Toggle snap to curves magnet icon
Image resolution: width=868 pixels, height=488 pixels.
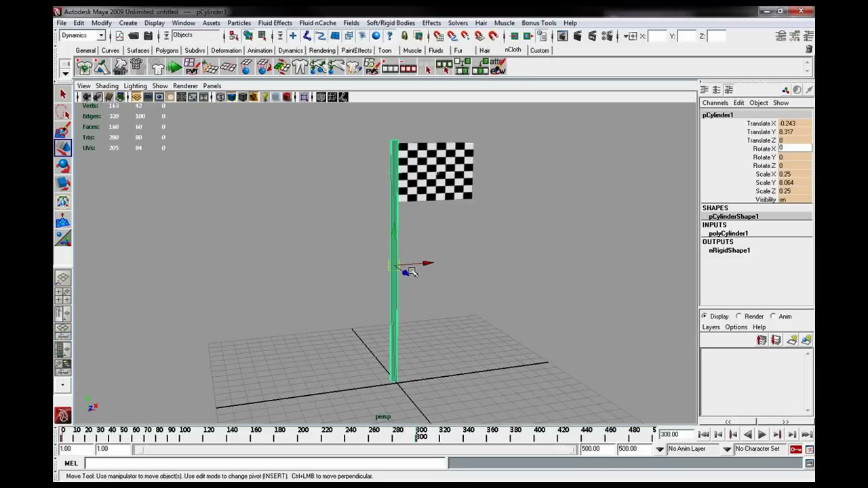pos(452,36)
